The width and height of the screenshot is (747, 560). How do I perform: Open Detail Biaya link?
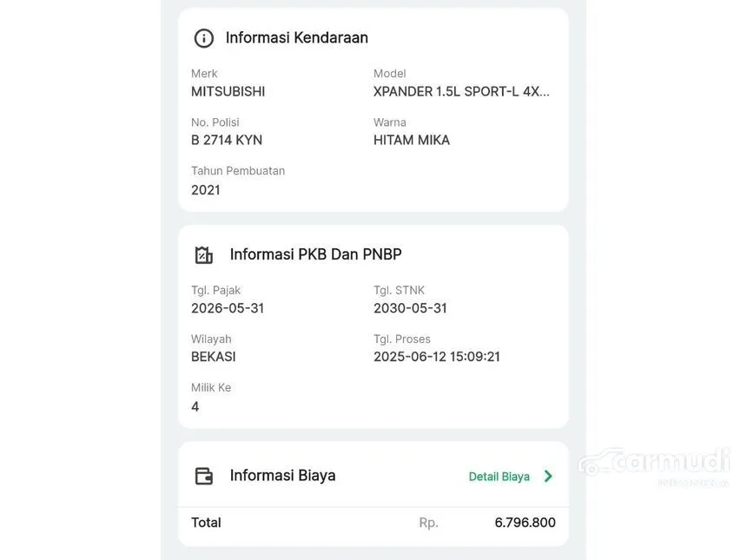click(499, 477)
